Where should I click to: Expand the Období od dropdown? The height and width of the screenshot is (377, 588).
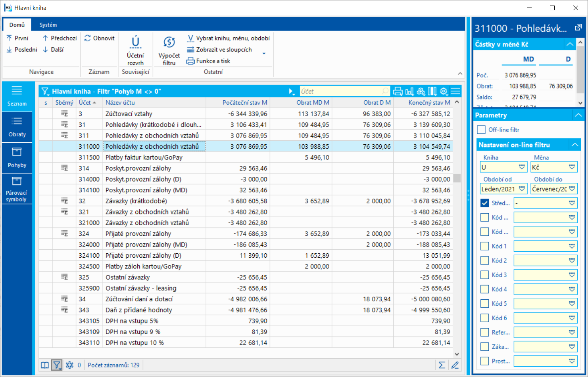(x=522, y=189)
